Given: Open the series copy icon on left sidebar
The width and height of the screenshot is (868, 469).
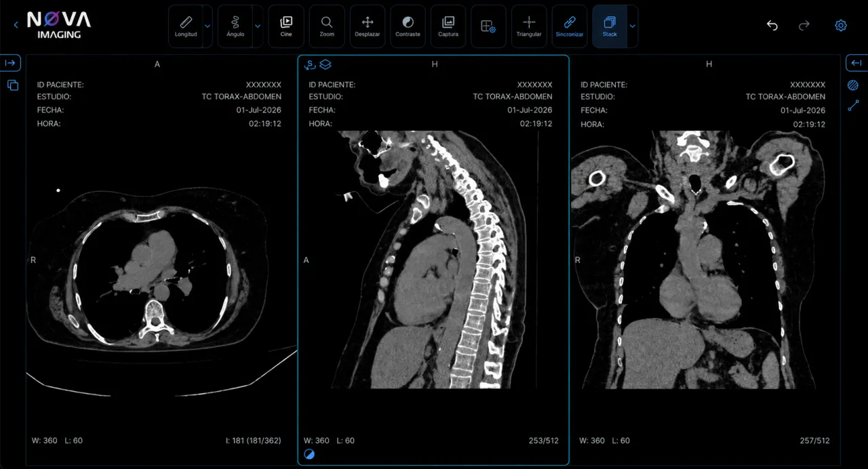Looking at the screenshot, I should (x=13, y=85).
